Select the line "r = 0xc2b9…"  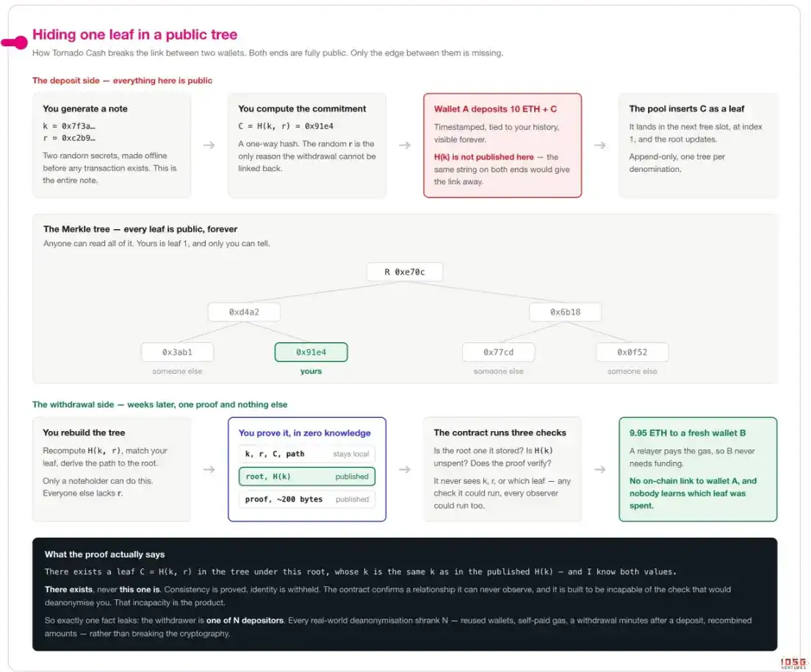pos(69,138)
